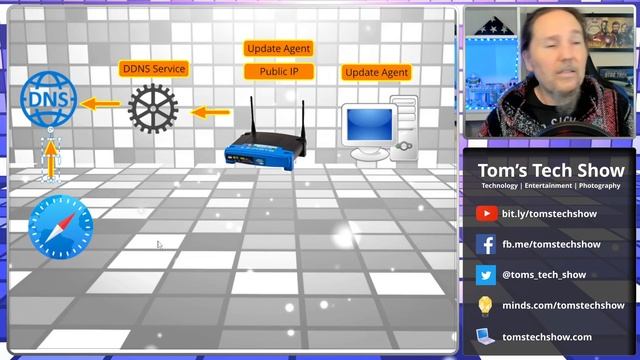Select the DDNS gear cog icon
Viewport: 640px width, 360px height.
coord(153,109)
